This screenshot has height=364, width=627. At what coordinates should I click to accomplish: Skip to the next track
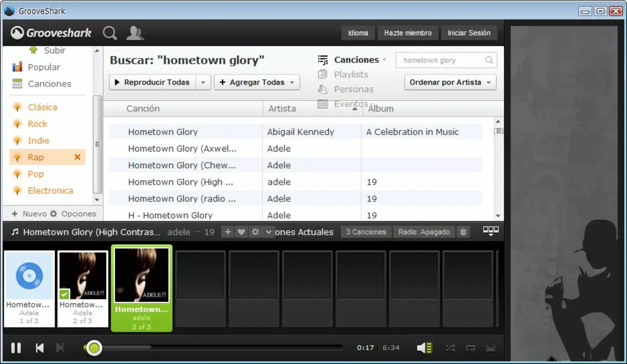(x=60, y=348)
